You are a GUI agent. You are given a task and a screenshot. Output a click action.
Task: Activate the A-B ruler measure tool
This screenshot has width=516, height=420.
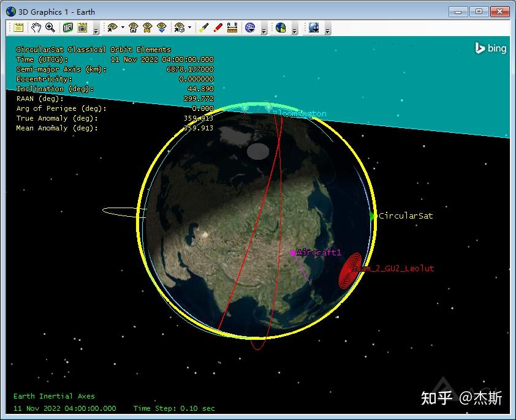pos(232,28)
